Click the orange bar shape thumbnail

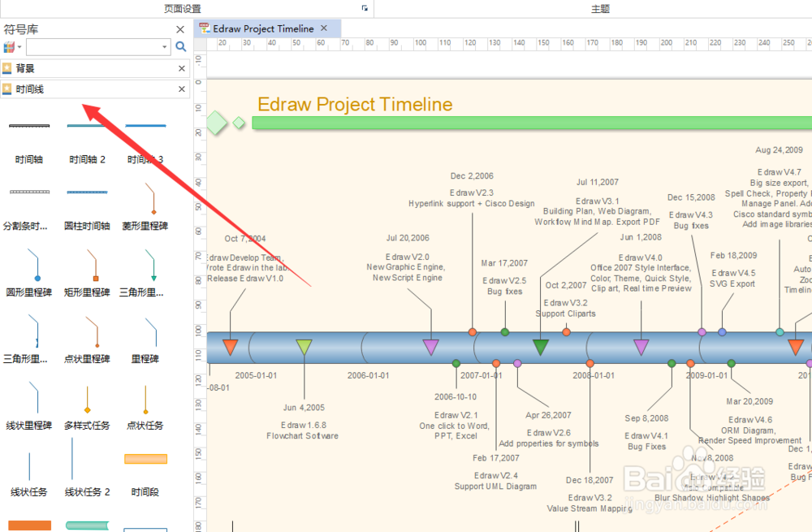point(29,526)
